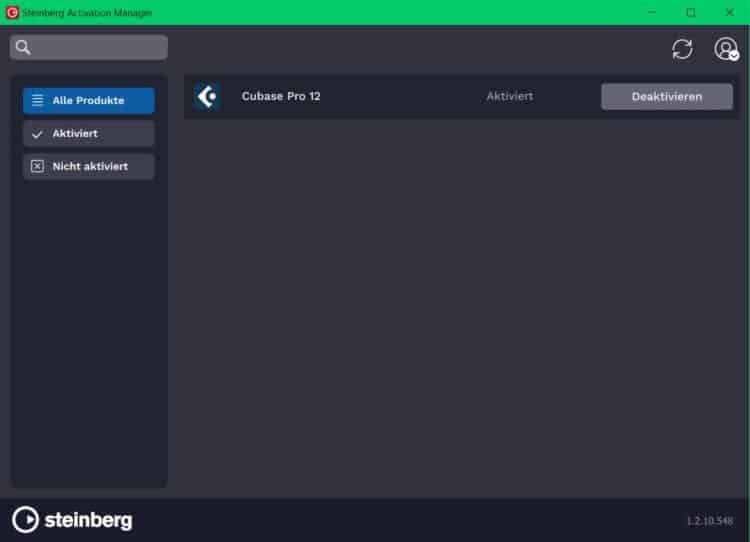
Task: Click the Aktiviert status text
Action: point(510,96)
